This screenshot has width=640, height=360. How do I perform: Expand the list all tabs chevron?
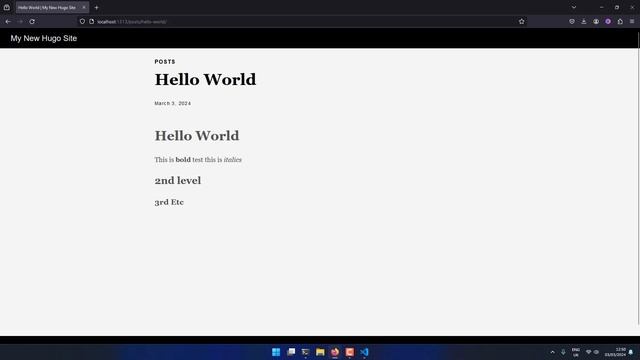click(x=574, y=7)
